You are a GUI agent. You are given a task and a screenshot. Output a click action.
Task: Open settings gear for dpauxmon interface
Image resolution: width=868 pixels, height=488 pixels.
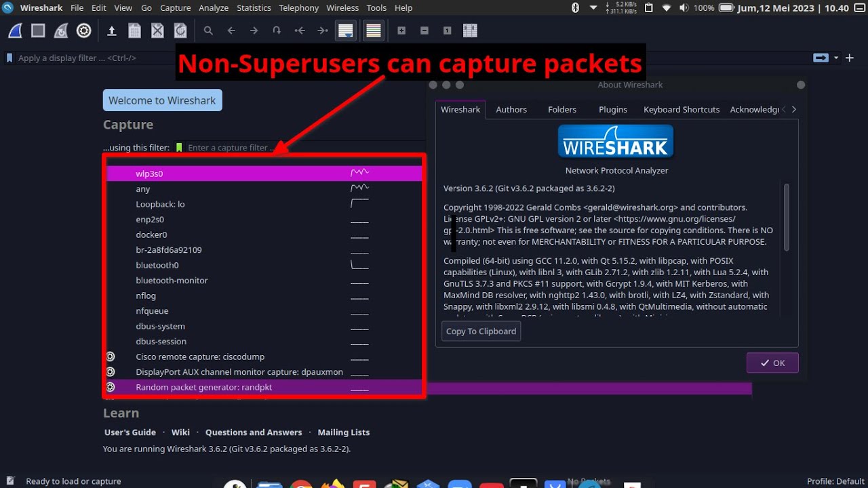[111, 371]
